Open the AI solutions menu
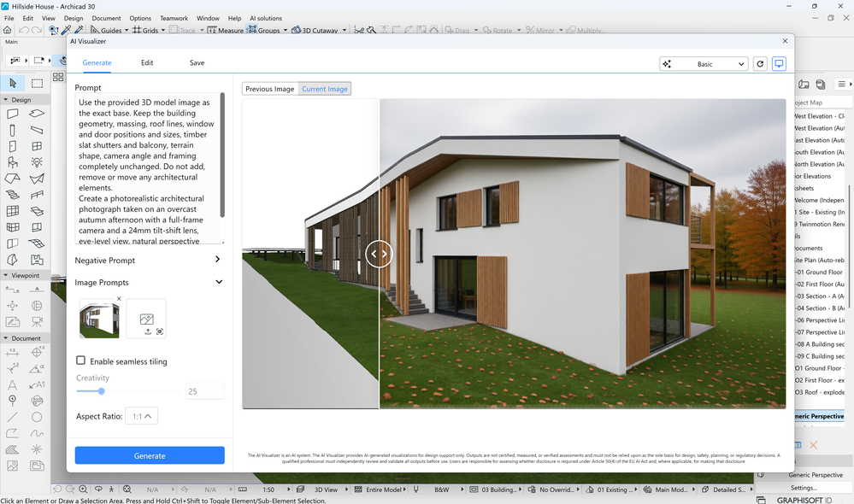 266,18
